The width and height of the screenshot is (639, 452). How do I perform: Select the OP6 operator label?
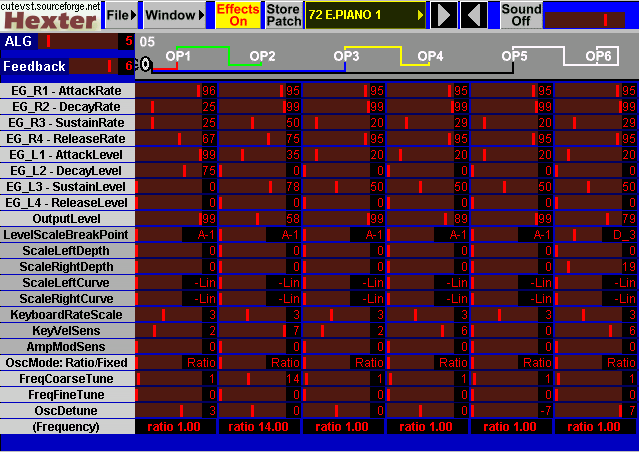598,56
